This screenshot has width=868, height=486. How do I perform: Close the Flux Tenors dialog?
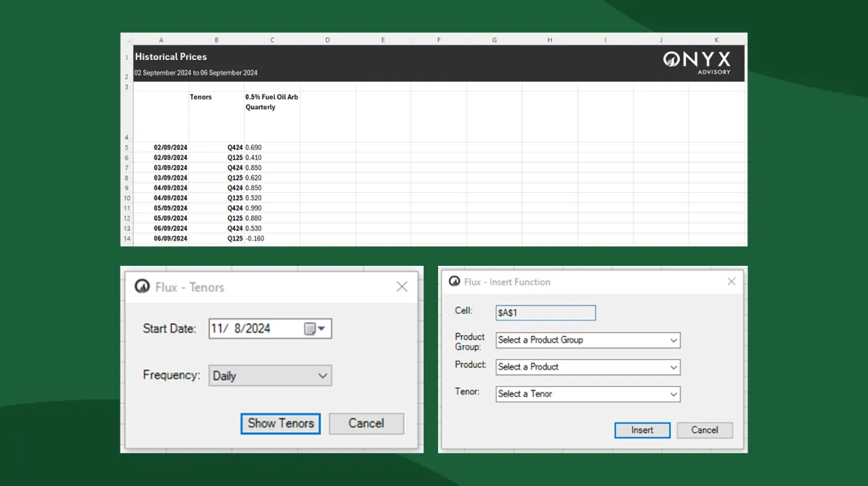pyautogui.click(x=402, y=287)
